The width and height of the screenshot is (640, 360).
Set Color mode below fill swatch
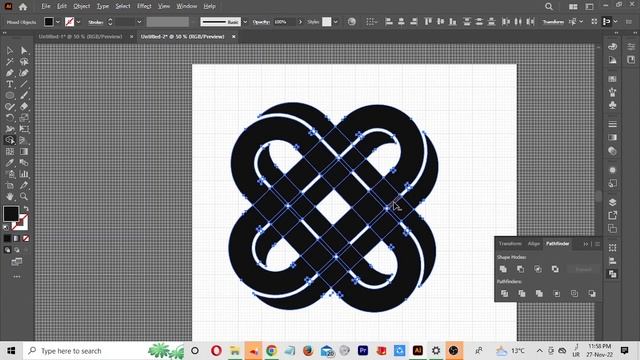pos(7,238)
